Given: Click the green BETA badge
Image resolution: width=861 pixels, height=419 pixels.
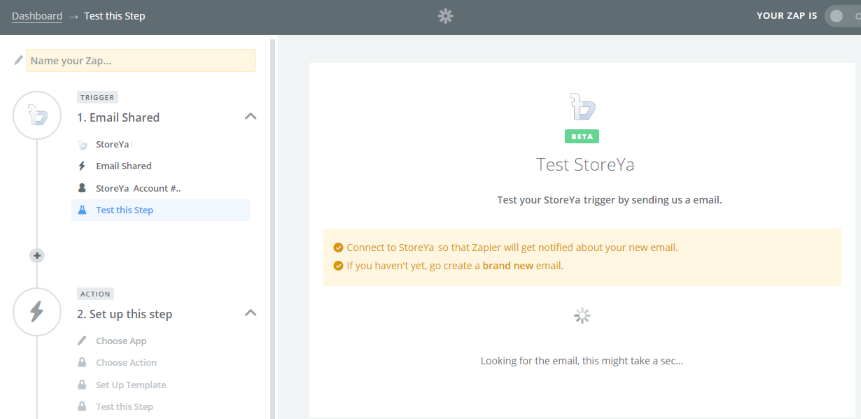Looking at the screenshot, I should click(x=581, y=136).
